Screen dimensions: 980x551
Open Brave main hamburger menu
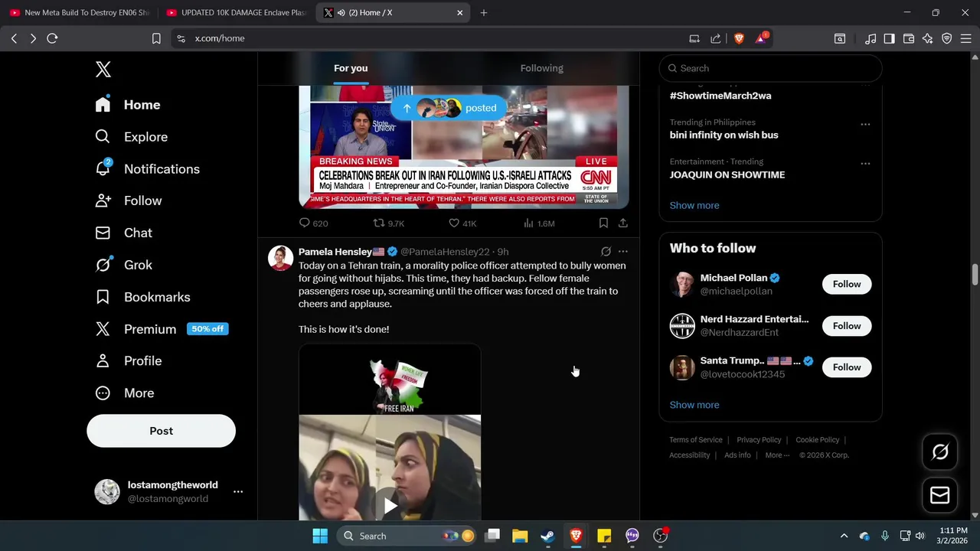[966, 38]
